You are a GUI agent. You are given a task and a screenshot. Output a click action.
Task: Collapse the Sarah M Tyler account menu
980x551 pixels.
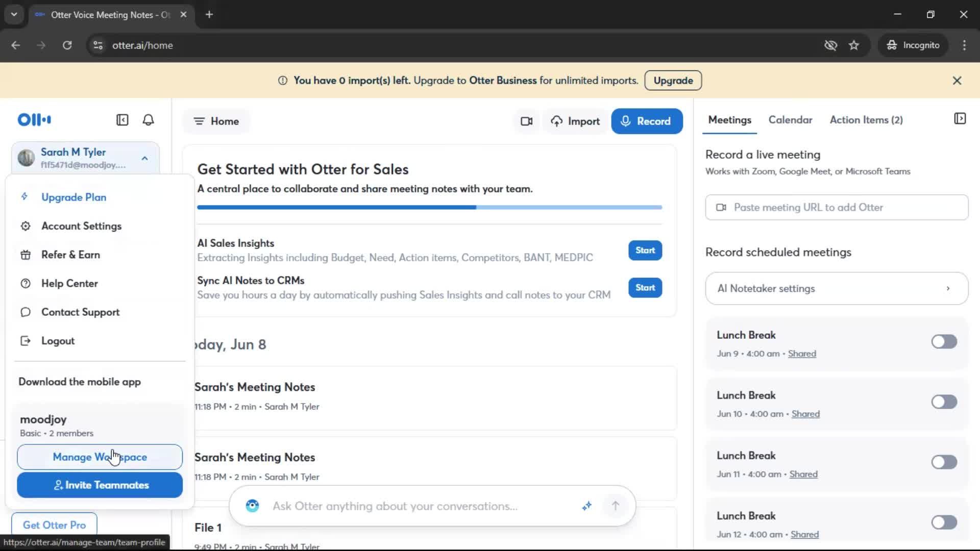pyautogui.click(x=145, y=158)
